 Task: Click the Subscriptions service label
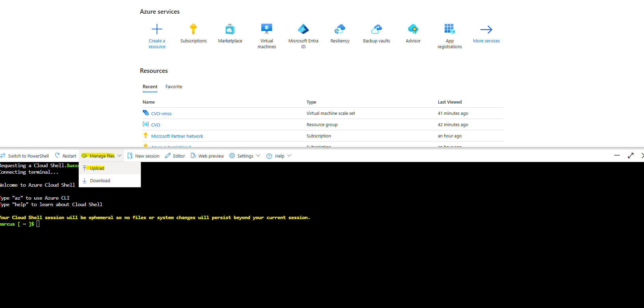click(x=194, y=41)
